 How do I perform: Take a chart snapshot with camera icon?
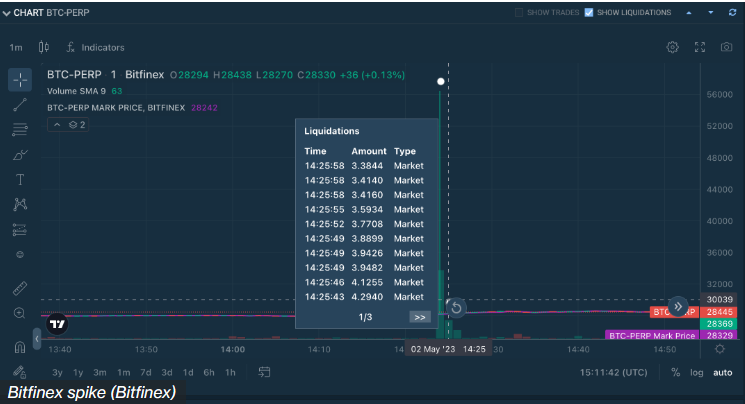pos(726,47)
